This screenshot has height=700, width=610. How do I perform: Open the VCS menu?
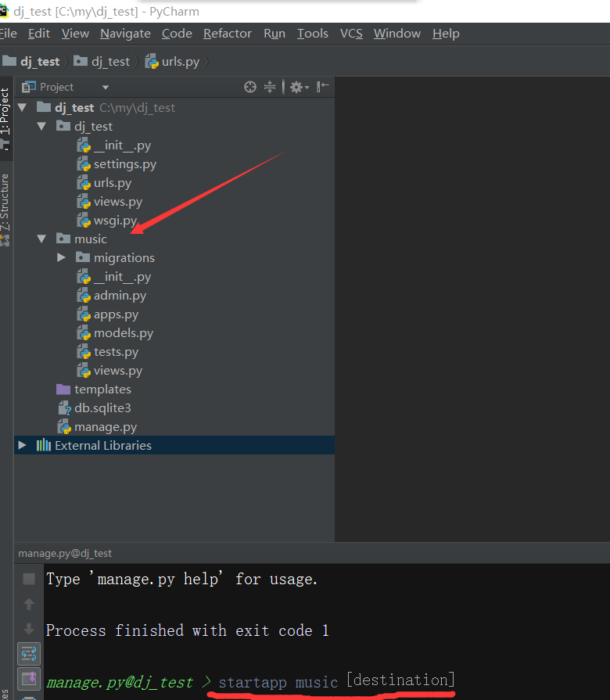click(x=351, y=34)
